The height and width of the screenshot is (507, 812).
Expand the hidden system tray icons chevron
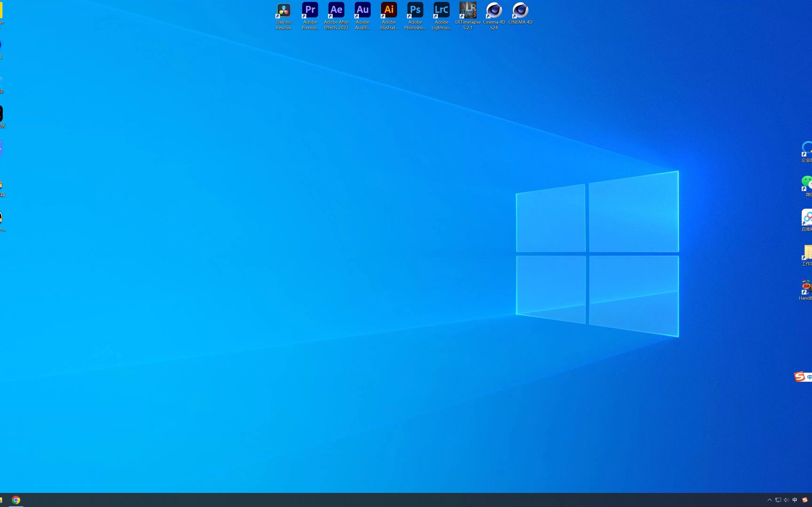point(770,500)
